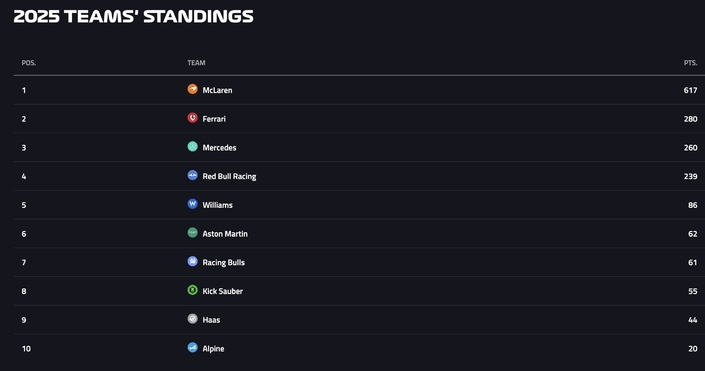Open the McLaren team name link
This screenshot has width=705, height=371.
click(x=217, y=90)
